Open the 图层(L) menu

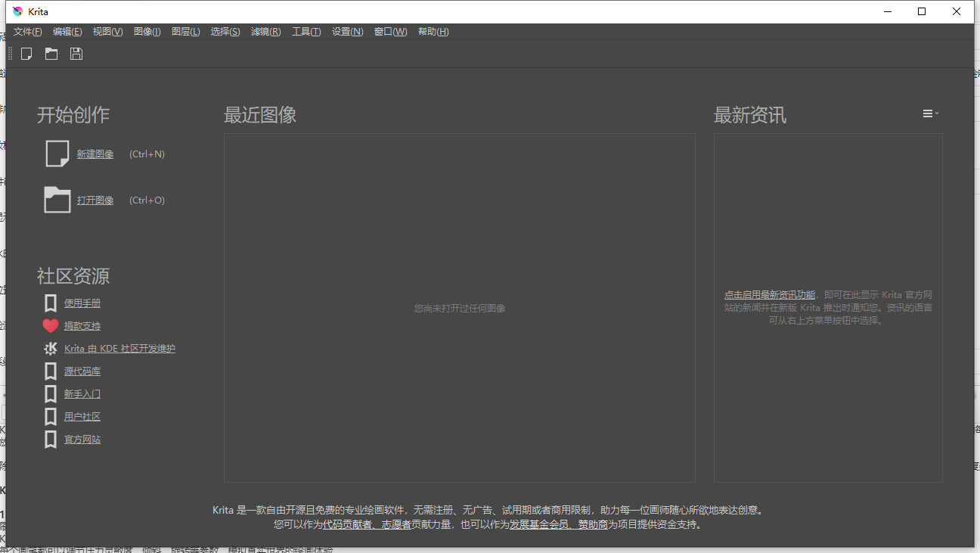186,32
